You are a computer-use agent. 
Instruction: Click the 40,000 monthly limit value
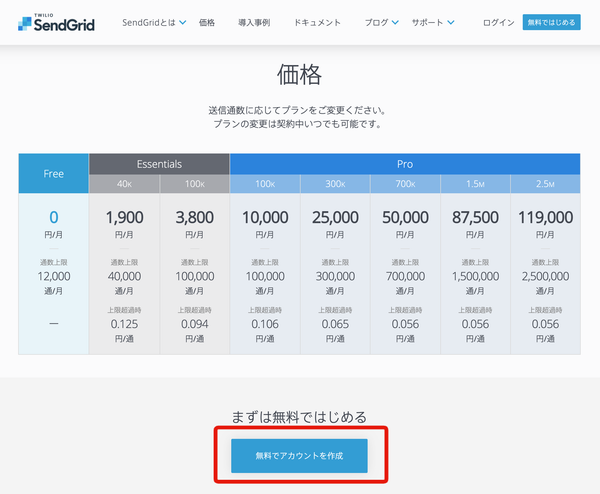coord(124,276)
